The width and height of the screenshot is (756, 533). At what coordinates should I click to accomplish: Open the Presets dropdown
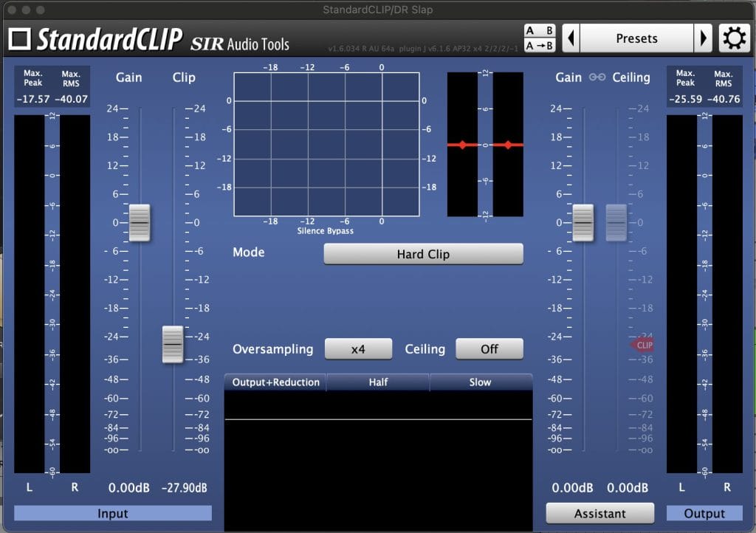click(636, 38)
